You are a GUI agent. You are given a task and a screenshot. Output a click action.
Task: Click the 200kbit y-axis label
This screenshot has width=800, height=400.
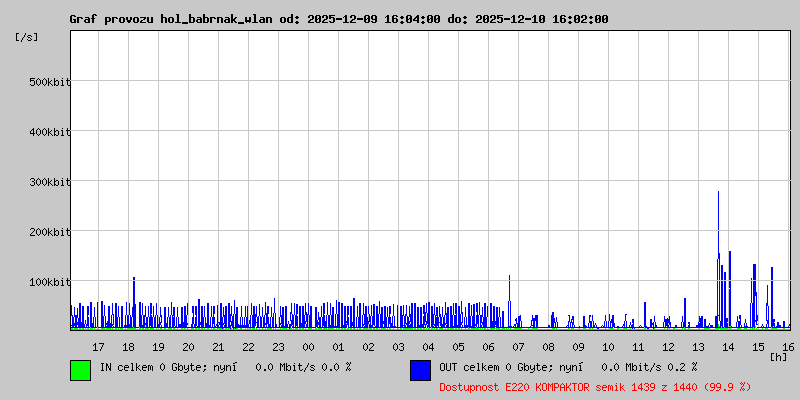click(x=49, y=232)
